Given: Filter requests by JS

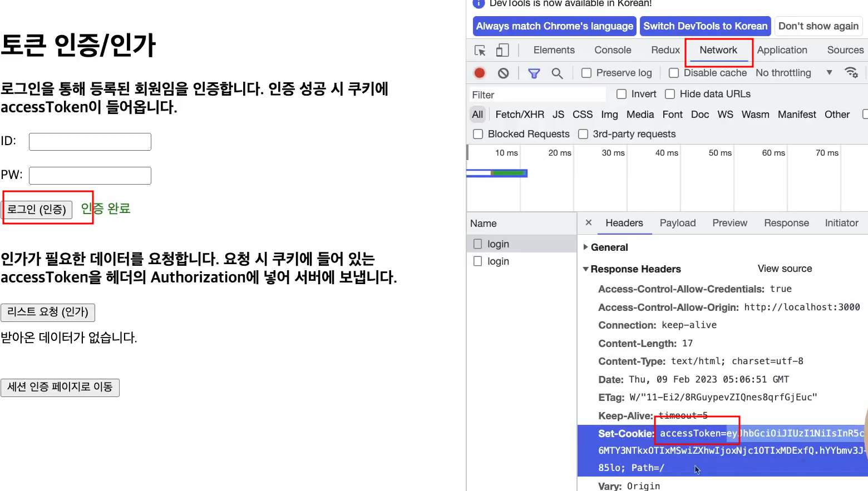Looking at the screenshot, I should 558,115.
